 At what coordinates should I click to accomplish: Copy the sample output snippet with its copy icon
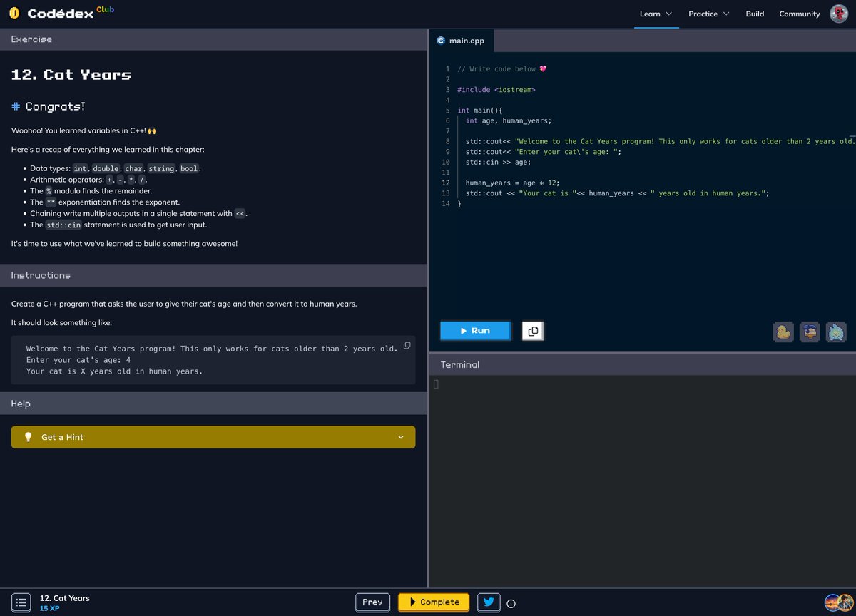(407, 345)
